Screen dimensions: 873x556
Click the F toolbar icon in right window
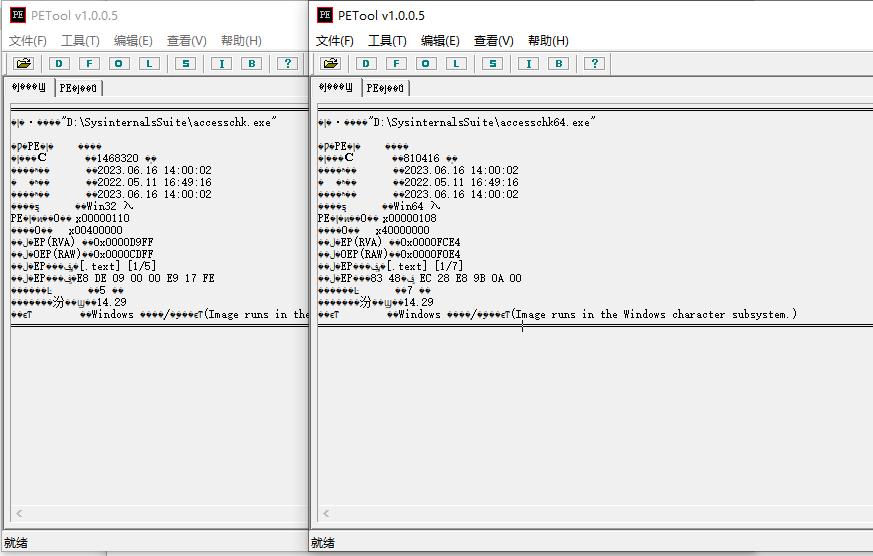tap(396, 63)
